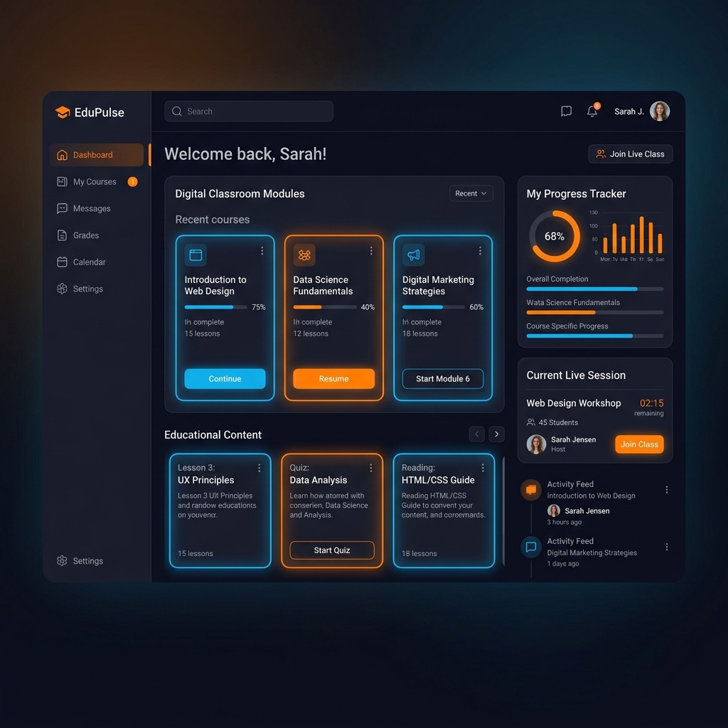Click the 68% circular progress ring
Viewport: 728px width, 728px height.
[x=555, y=237]
